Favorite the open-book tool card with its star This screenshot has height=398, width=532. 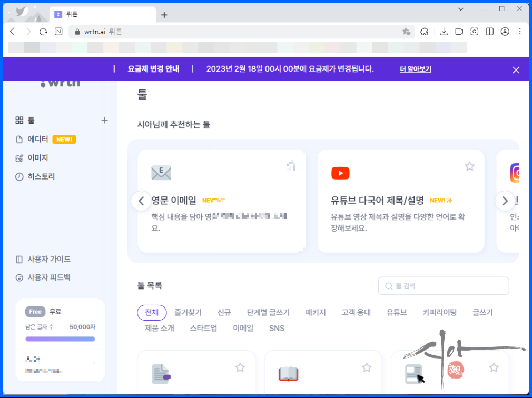point(367,367)
